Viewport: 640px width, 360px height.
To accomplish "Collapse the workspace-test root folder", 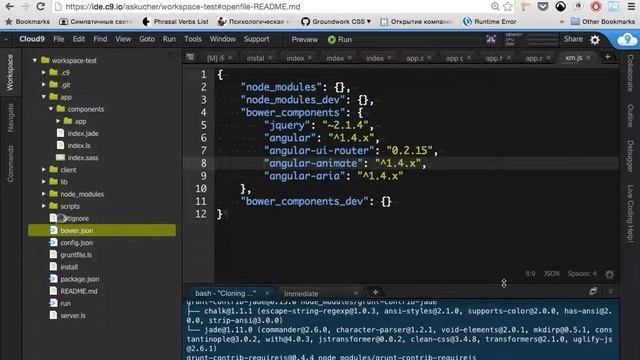I will click(35, 60).
